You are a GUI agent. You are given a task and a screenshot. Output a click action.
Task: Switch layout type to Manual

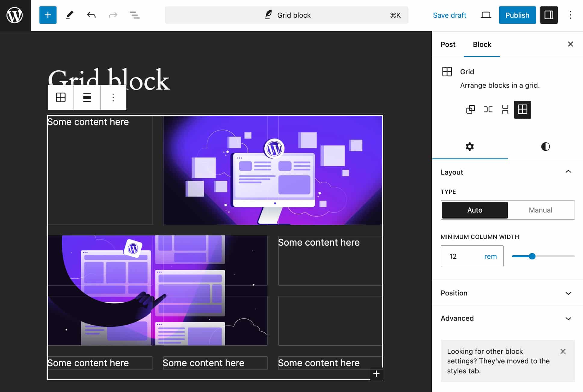click(x=540, y=210)
